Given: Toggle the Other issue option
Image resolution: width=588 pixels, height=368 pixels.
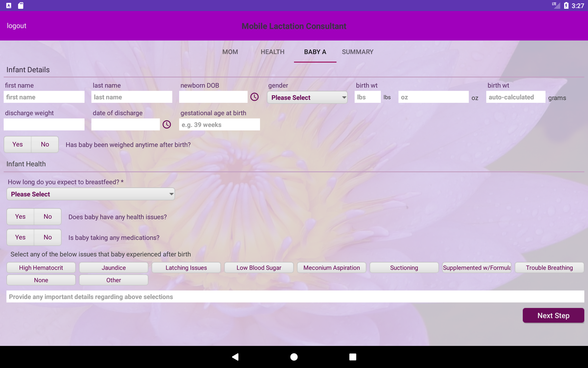Looking at the screenshot, I should (113, 280).
